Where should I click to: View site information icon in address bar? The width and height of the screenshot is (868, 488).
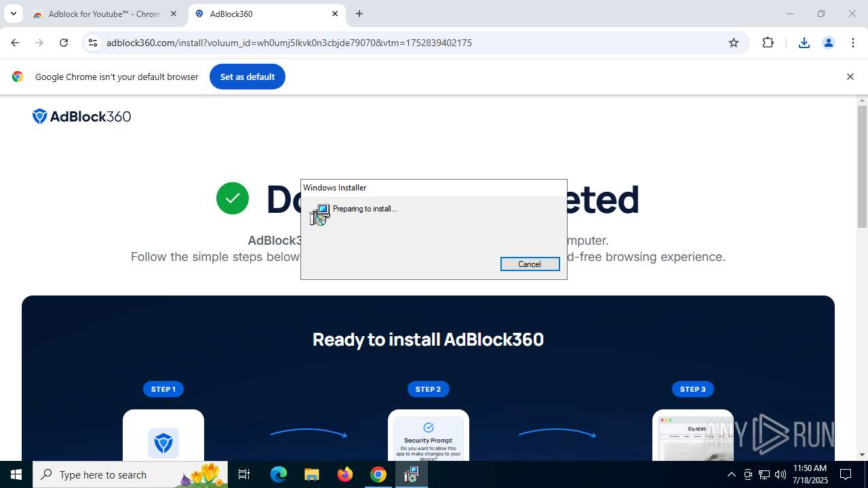(93, 43)
